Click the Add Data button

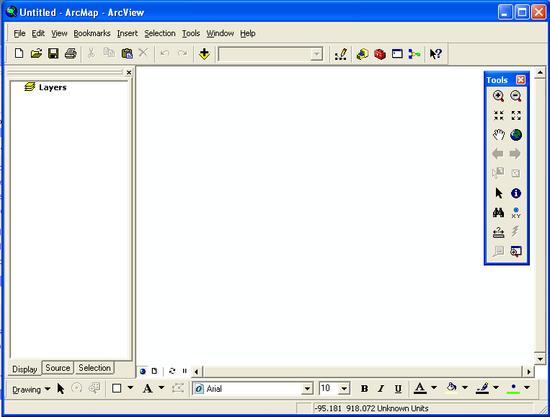point(204,54)
